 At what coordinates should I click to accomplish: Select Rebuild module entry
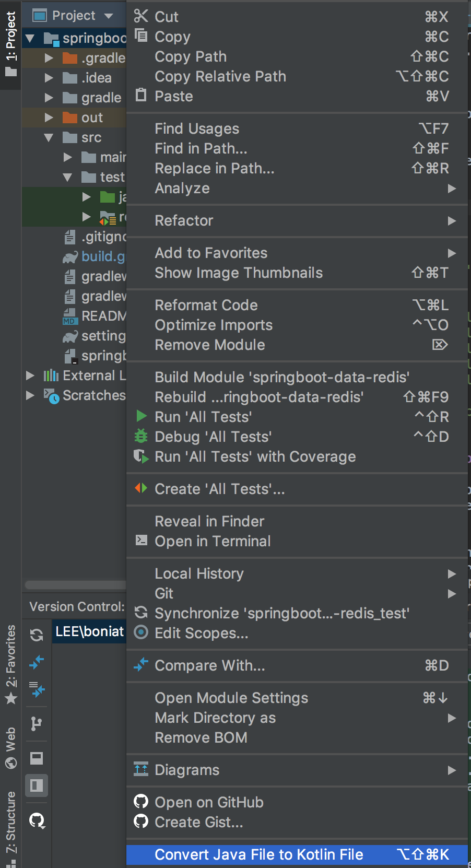[x=297, y=397]
